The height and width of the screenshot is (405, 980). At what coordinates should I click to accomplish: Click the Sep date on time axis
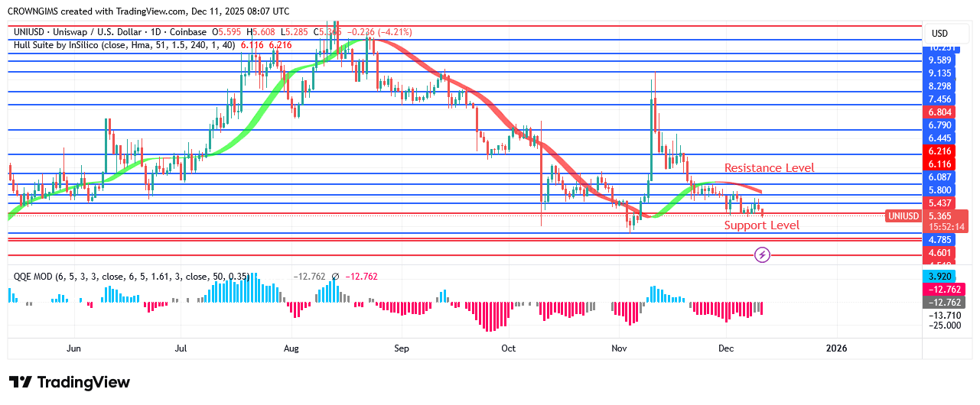tap(402, 348)
